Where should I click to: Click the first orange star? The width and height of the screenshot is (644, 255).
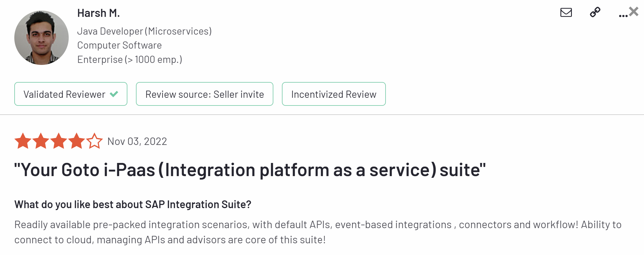[22, 141]
